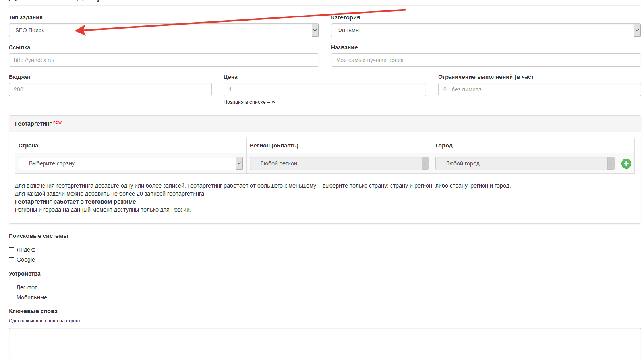Enable the Яндекс search engine checkbox

[12, 250]
